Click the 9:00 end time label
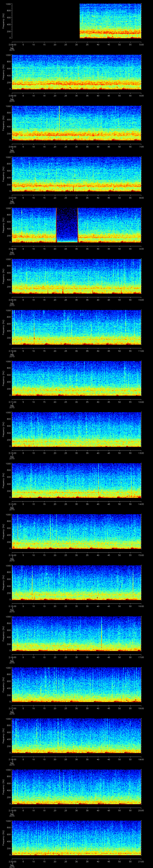This screenshot has height=868, width=153. (141, 249)
